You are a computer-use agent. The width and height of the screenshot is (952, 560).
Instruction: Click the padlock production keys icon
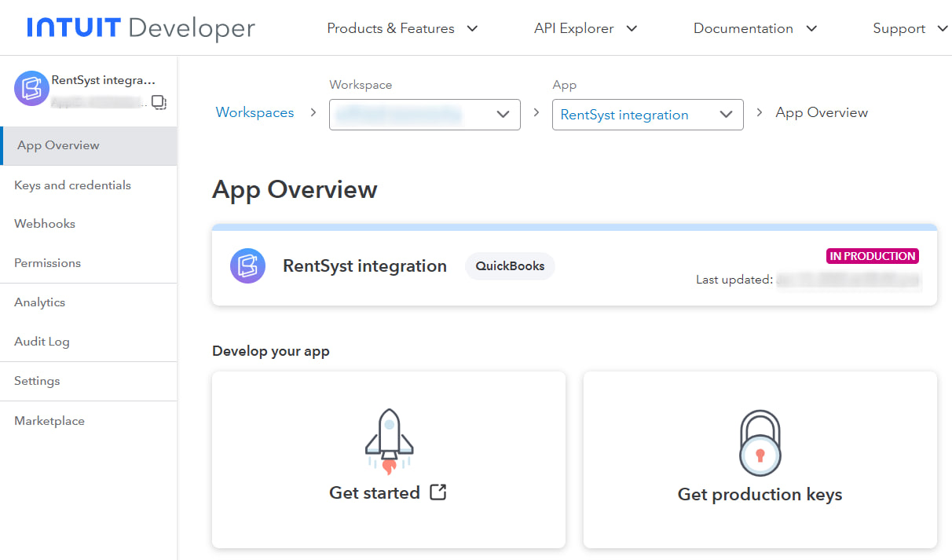coord(760,444)
